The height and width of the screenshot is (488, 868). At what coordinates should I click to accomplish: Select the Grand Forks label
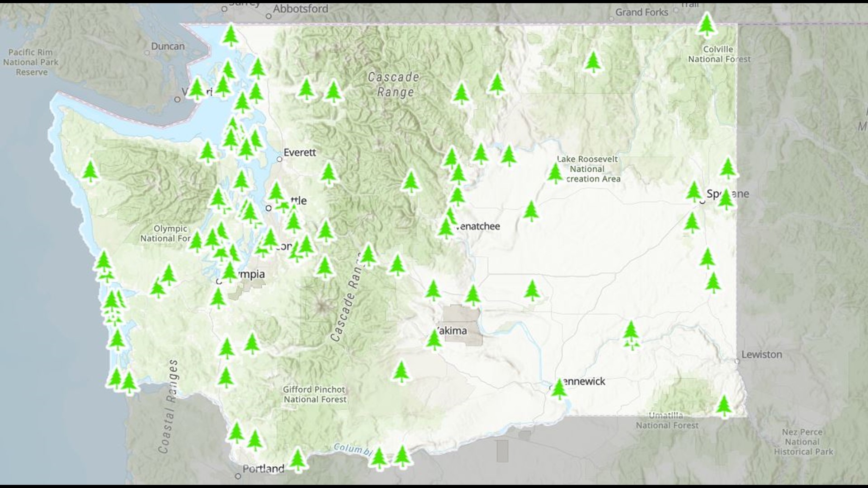(x=642, y=12)
